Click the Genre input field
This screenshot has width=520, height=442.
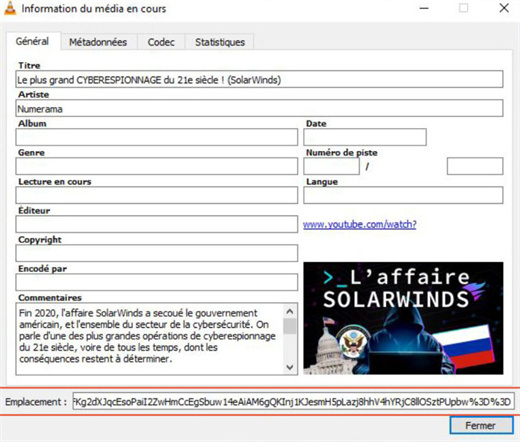157,166
